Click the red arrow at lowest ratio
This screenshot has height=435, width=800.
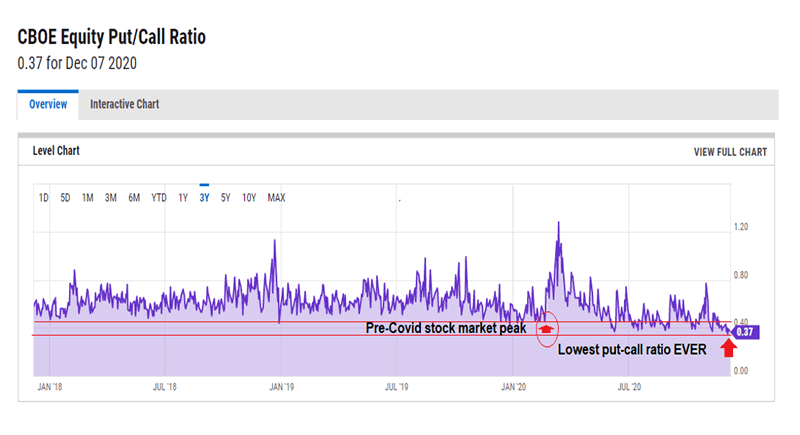coord(728,347)
